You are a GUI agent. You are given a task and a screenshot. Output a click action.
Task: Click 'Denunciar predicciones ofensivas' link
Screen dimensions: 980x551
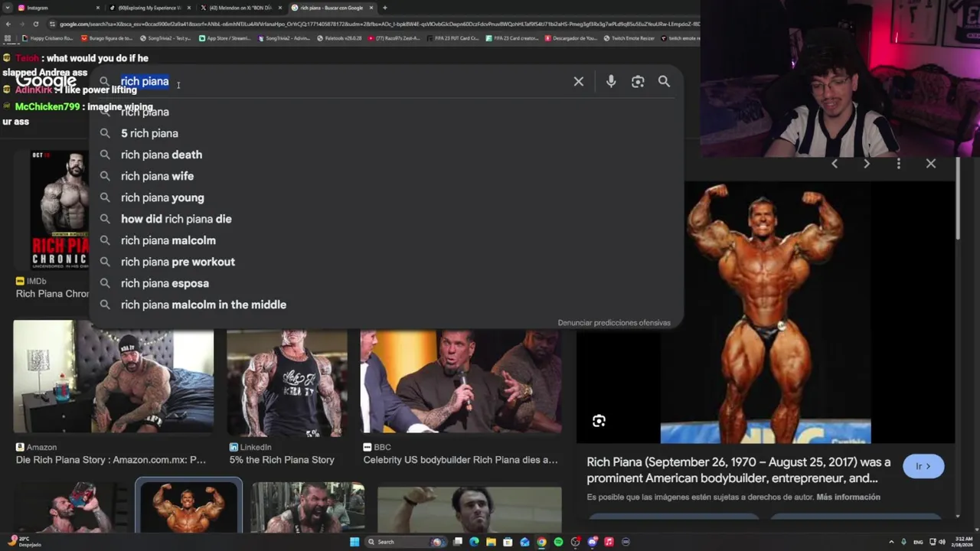(x=614, y=323)
